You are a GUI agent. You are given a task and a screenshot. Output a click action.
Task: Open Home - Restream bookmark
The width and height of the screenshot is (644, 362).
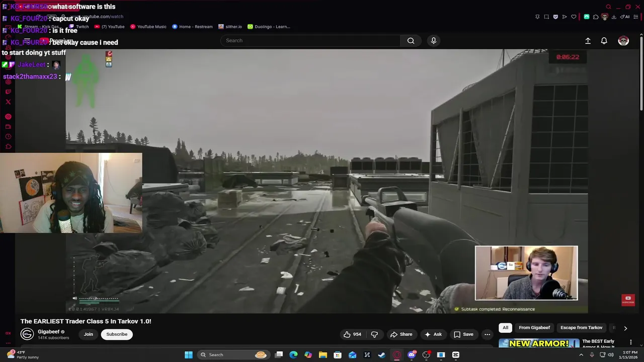click(192, 27)
